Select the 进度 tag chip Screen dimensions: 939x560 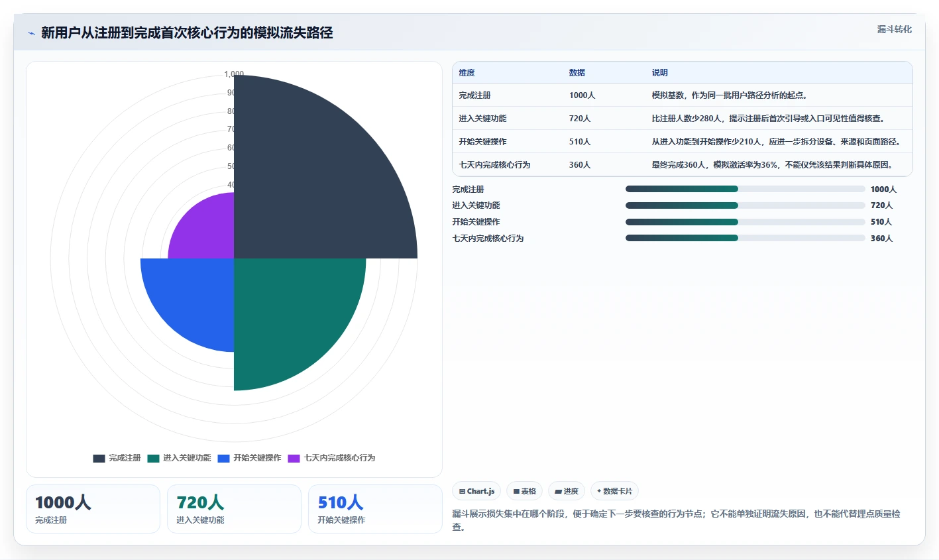[567, 491]
